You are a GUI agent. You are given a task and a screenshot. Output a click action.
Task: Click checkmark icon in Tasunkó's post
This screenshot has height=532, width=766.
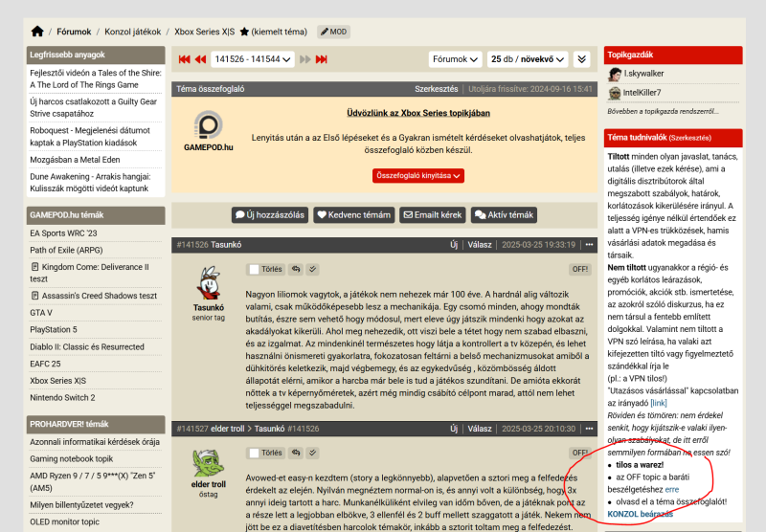click(312, 269)
